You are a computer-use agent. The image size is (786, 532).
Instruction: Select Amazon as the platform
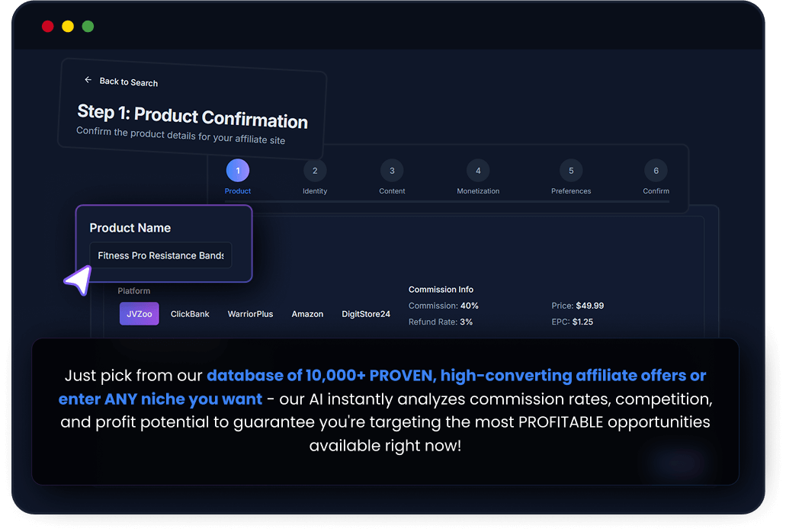tap(307, 314)
